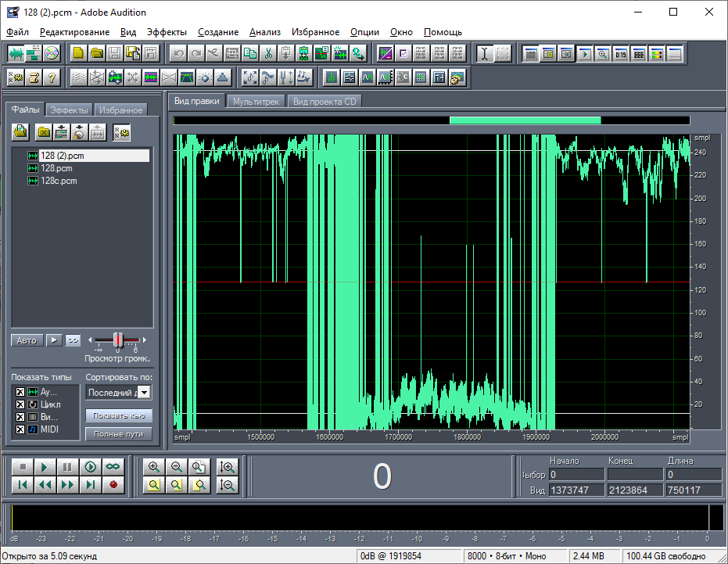This screenshot has height=564, width=728.
Task: Click the Undo icon on the toolbar
Action: [180, 53]
